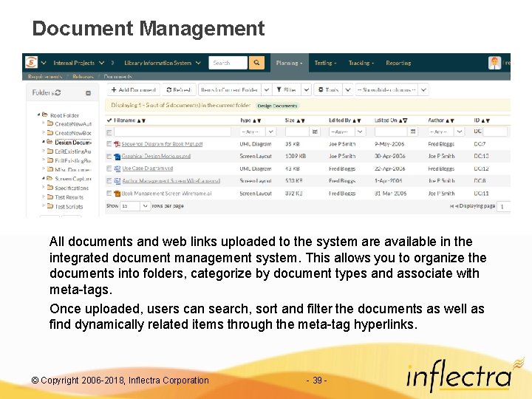This screenshot has width=532, height=399.
Task: Click the Root Folder folder icon
Action: coord(45,115)
